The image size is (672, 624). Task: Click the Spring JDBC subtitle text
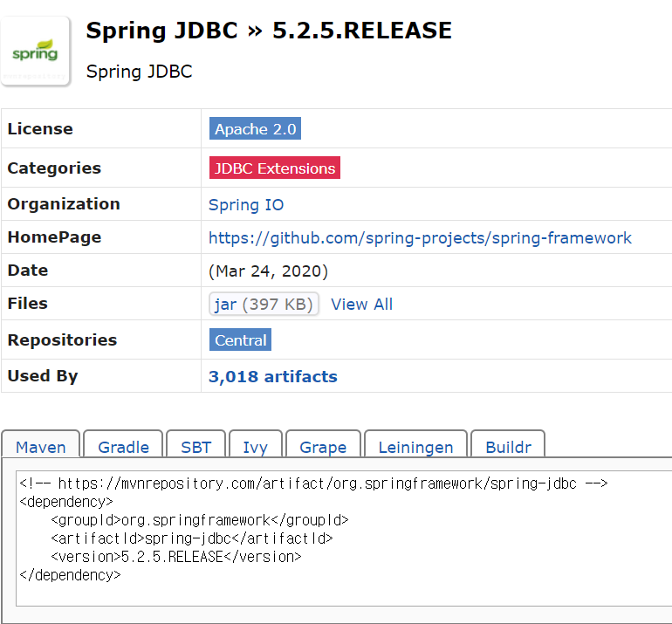click(139, 72)
